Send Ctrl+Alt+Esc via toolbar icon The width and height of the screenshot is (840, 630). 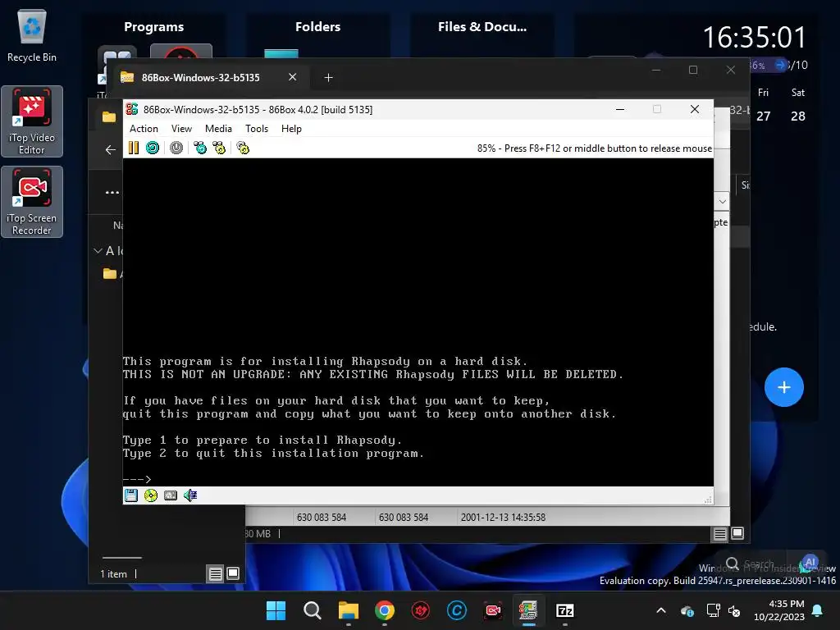[x=219, y=148]
